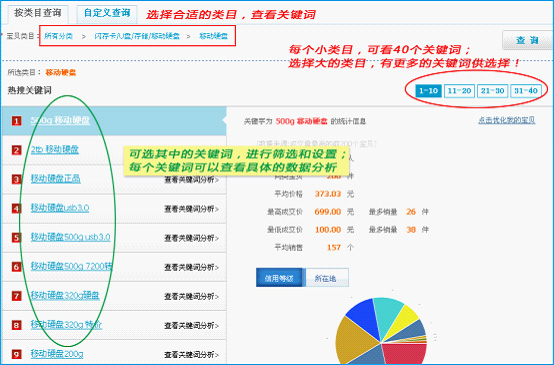The width and height of the screenshot is (554, 365).
Task: Click the highest price value 699.00
Action: tap(328, 212)
